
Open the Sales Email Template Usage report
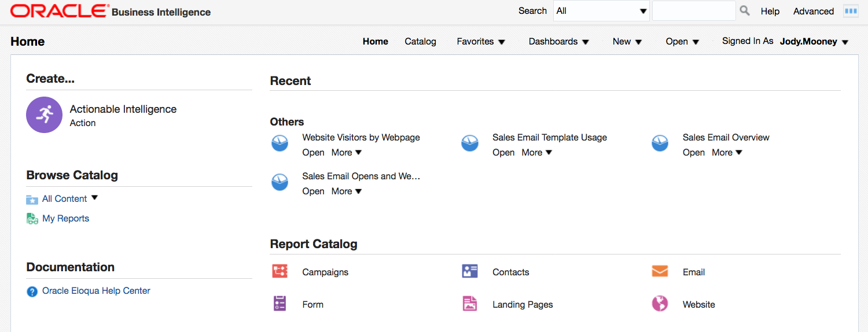pos(503,153)
